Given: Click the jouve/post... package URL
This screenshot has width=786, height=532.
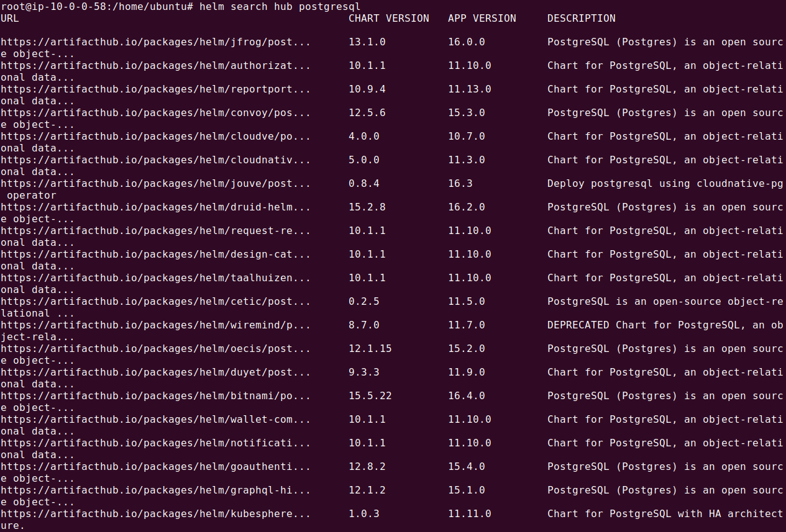Looking at the screenshot, I should coord(155,184).
